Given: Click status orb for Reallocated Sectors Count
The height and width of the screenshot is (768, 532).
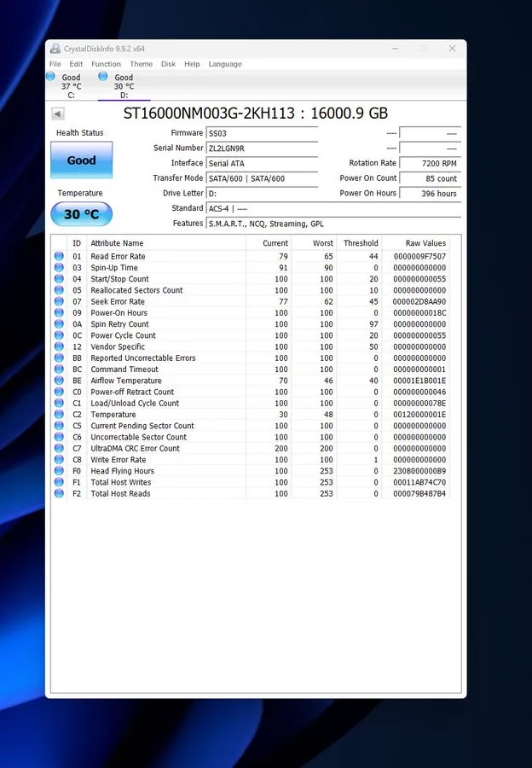Looking at the screenshot, I should pos(59,290).
